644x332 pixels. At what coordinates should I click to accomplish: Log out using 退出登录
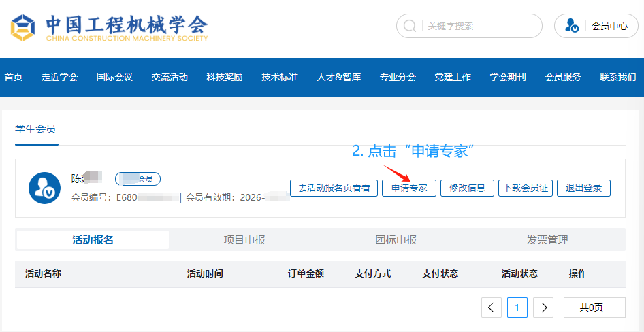(583, 188)
